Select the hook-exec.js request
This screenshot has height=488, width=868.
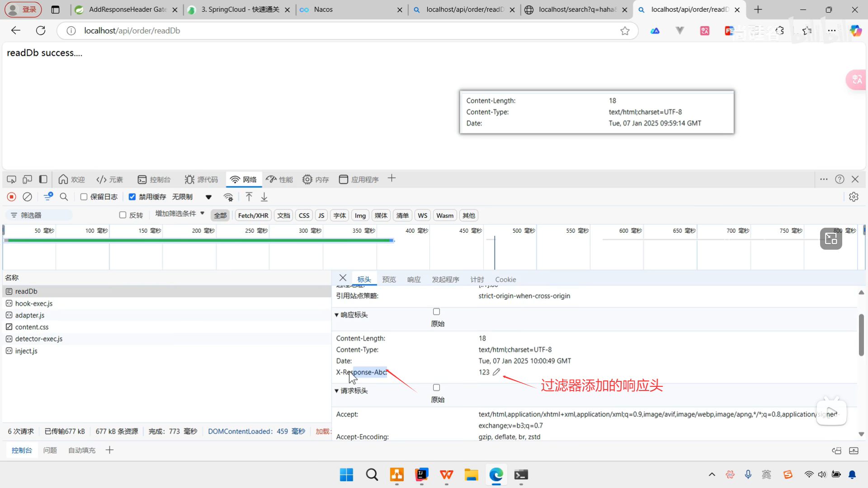click(x=34, y=304)
